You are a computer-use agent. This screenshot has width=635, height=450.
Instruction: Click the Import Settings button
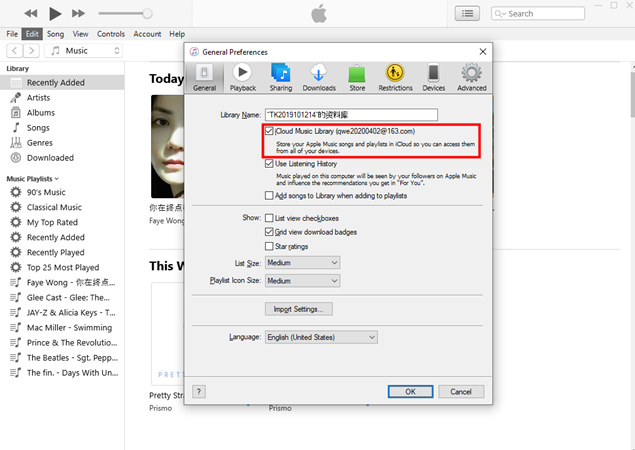pyautogui.click(x=299, y=309)
